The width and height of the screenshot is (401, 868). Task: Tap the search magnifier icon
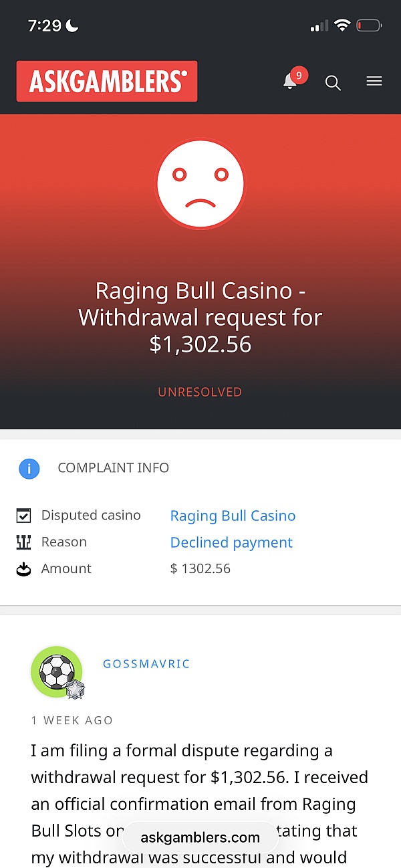click(x=333, y=82)
